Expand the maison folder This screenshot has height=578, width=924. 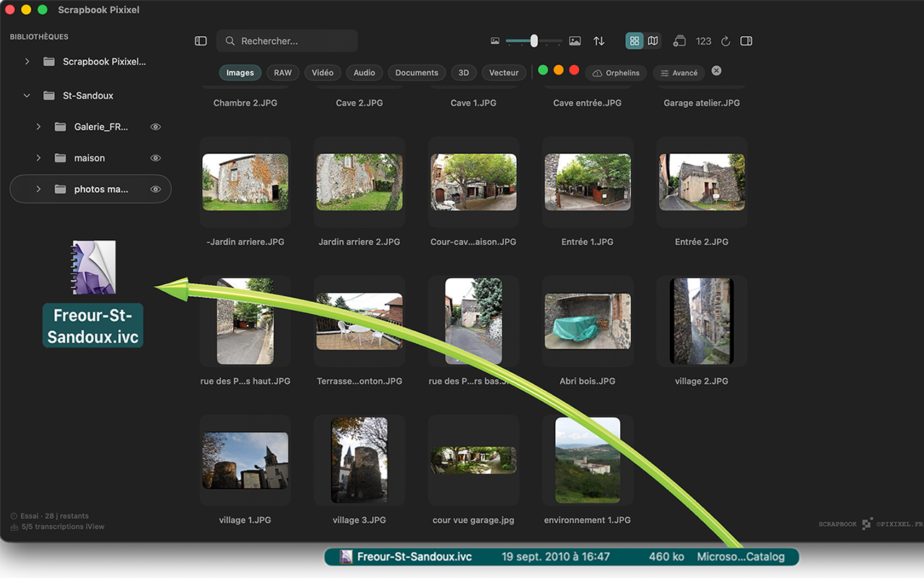(38, 158)
